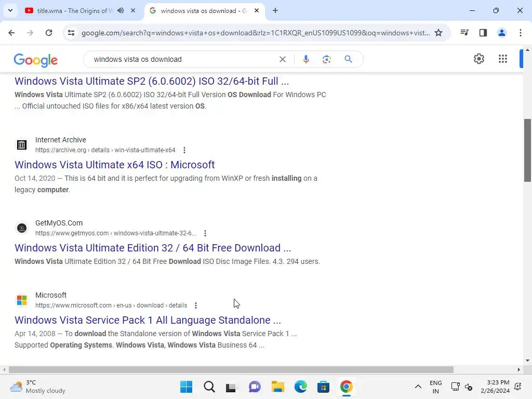Image resolution: width=532 pixels, height=399 pixels.
Task: Open the Google apps grid
Action: coord(503,59)
